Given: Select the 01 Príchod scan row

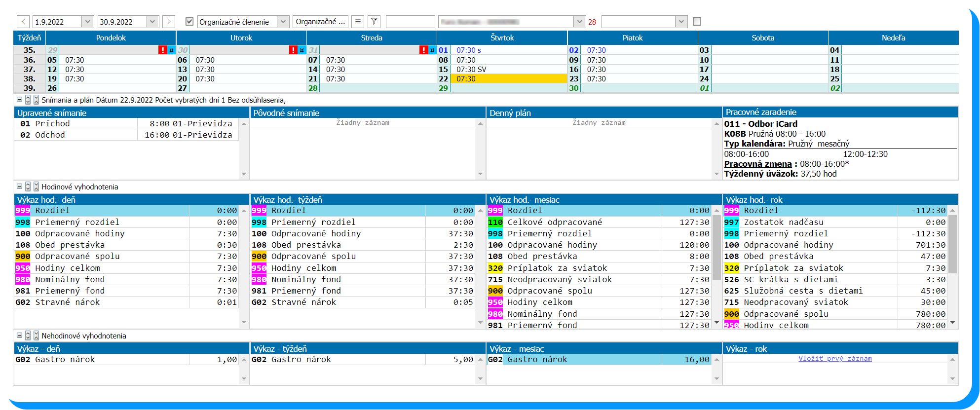Looking at the screenshot, I should point(126,123).
